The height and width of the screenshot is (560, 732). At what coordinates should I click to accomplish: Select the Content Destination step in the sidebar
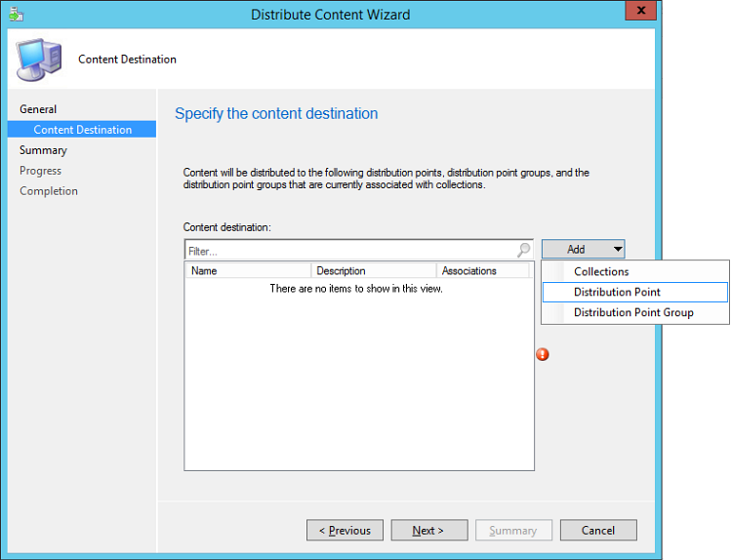click(82, 130)
